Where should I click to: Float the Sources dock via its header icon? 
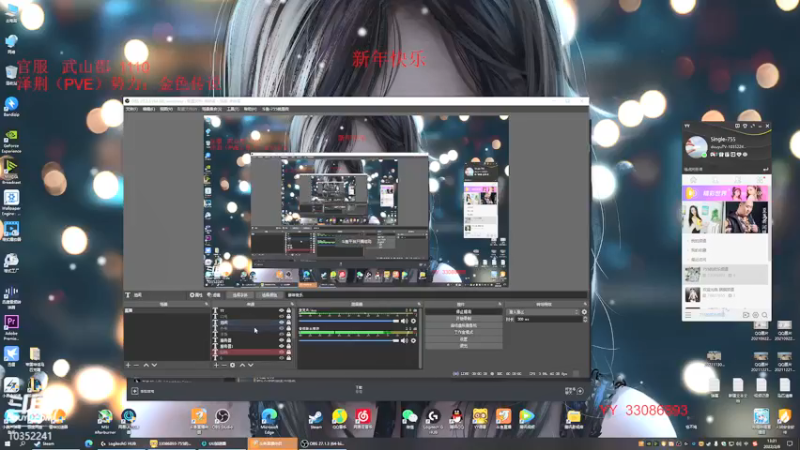click(292, 305)
